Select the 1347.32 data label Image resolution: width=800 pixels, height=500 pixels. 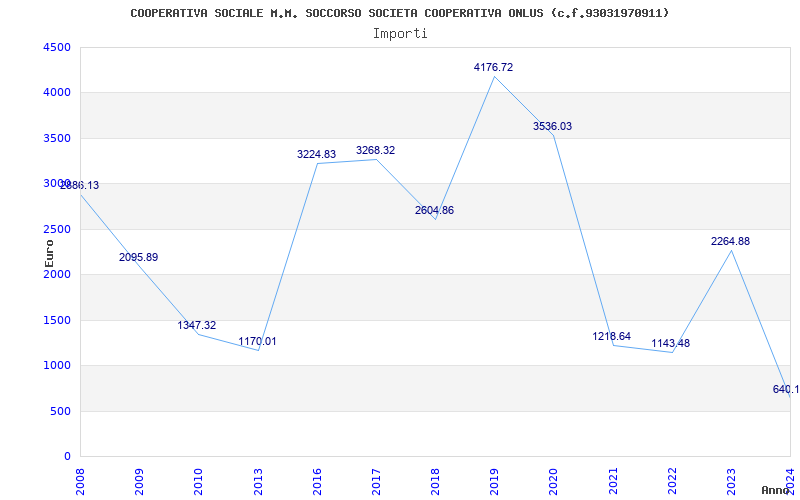pos(197,326)
